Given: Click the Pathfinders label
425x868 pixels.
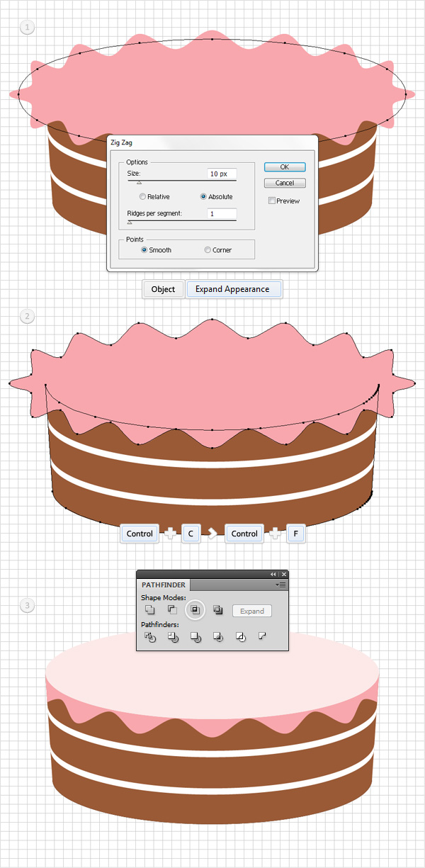Looking at the screenshot, I should tap(160, 625).
